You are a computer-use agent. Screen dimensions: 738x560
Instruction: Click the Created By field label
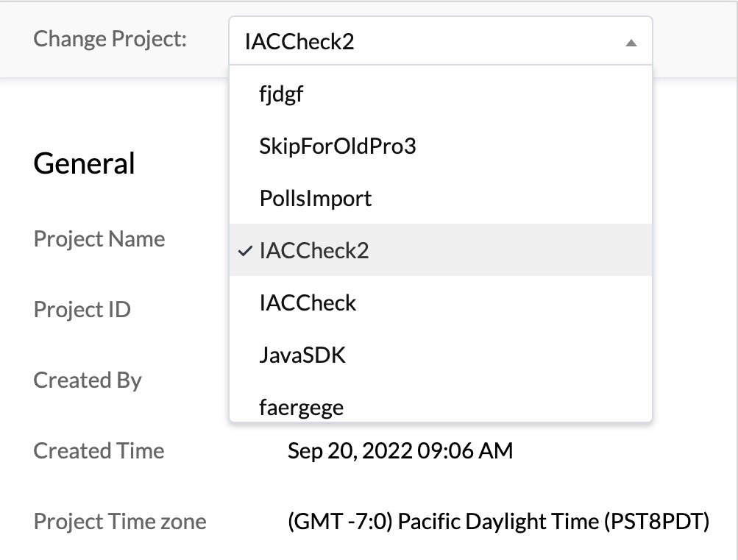[88, 380]
